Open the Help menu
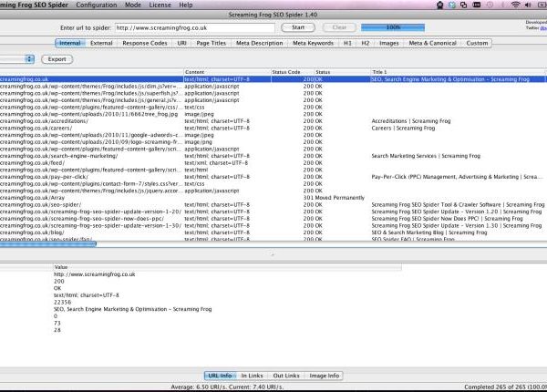Viewport: 547px width, 392px height. tap(186, 5)
